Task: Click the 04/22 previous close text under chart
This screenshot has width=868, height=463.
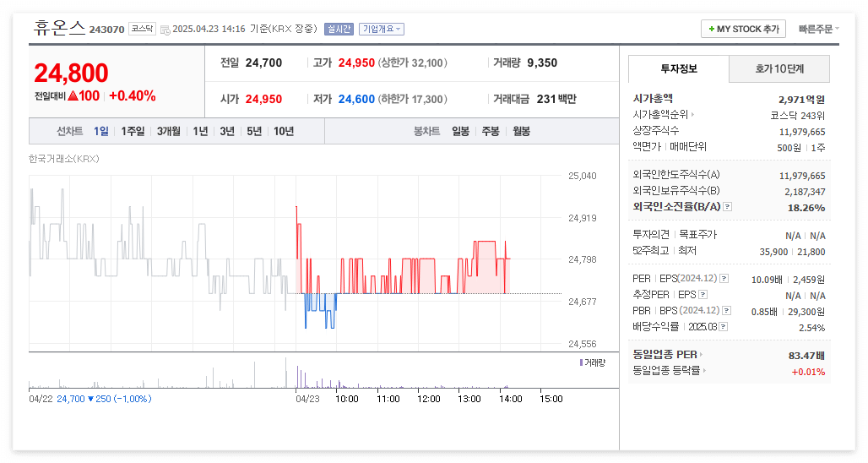Action: 90,399
